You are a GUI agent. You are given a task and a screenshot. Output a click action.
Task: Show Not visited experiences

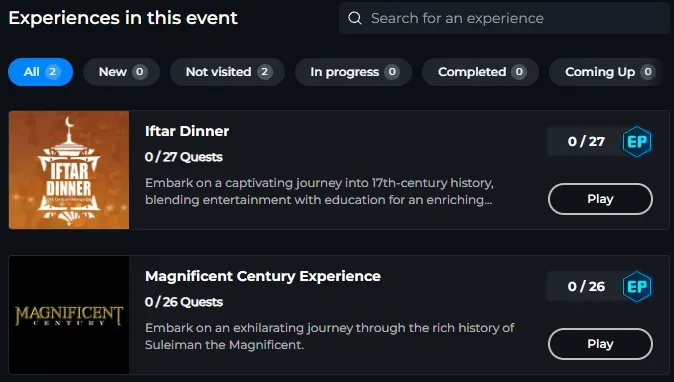(227, 72)
